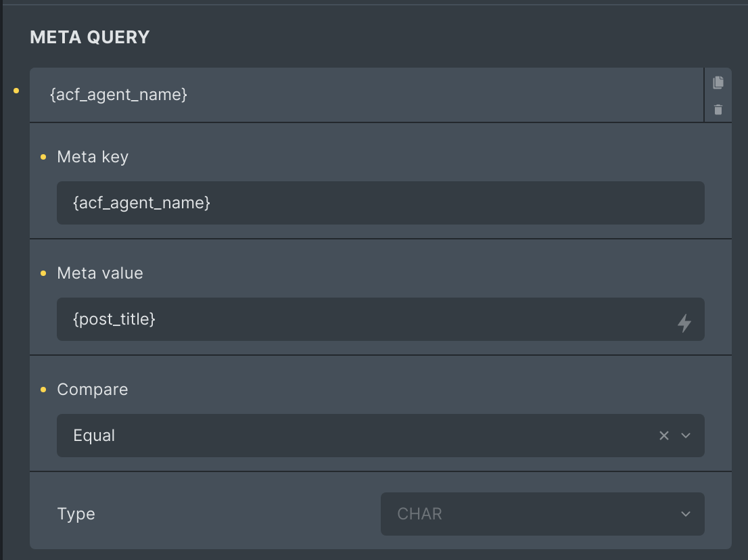Click the yellow dot beside Compare
The width and height of the screenshot is (748, 560).
tap(43, 390)
